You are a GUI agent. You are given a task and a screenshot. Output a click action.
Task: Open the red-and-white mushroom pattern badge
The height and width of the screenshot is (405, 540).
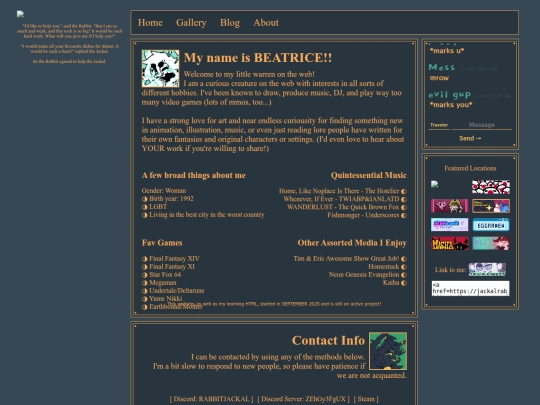click(x=491, y=187)
